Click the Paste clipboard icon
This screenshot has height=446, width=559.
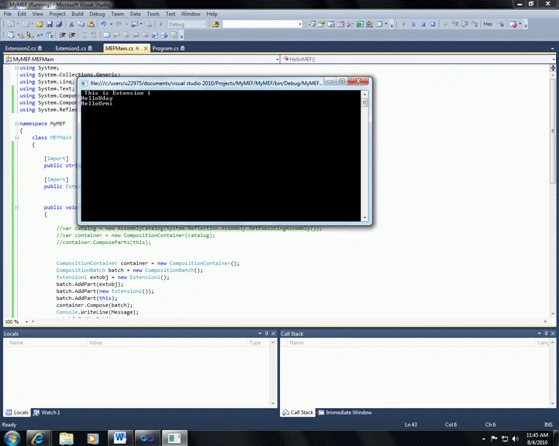coord(91,24)
